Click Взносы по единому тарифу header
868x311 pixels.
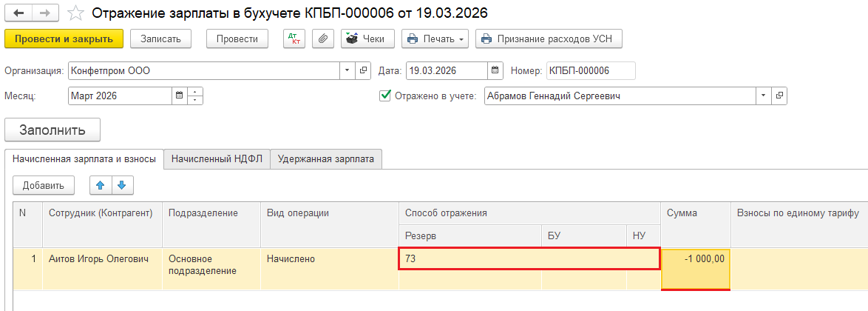click(799, 224)
